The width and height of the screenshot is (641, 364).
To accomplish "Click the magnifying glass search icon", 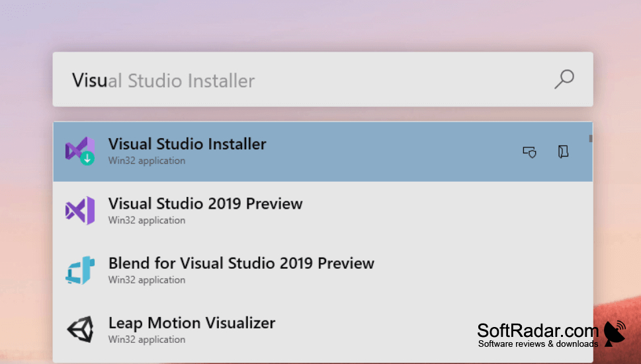I will [564, 79].
